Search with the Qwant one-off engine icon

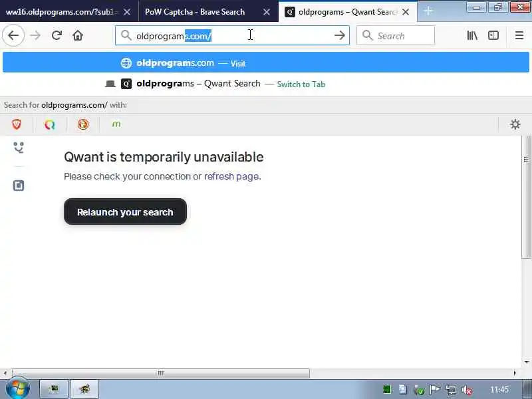coord(49,124)
